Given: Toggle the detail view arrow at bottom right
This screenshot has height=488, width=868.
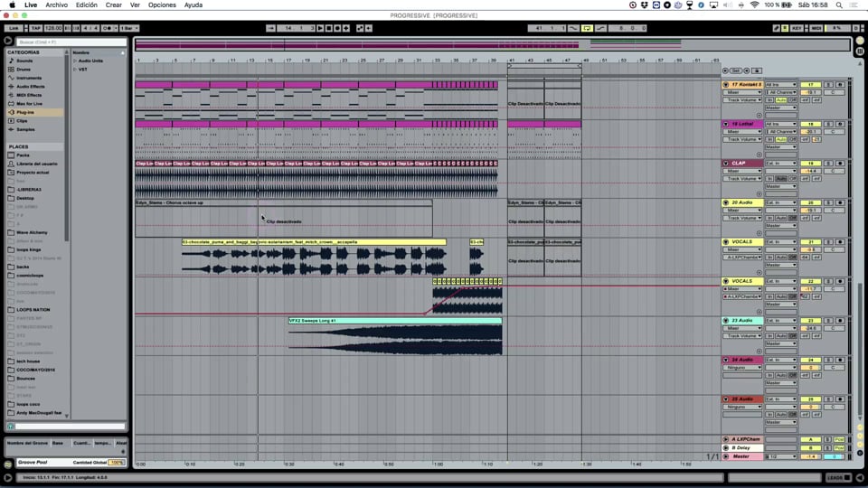Looking at the screenshot, I should [860, 477].
